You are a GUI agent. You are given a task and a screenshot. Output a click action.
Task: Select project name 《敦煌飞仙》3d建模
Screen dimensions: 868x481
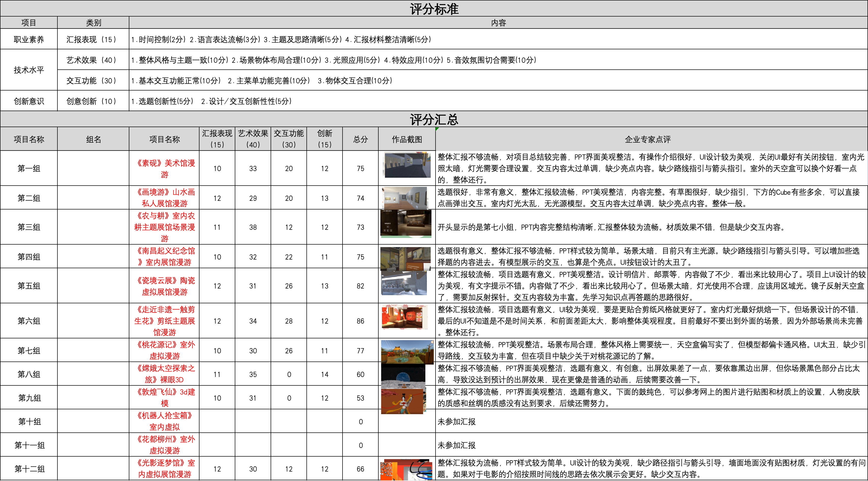click(164, 397)
